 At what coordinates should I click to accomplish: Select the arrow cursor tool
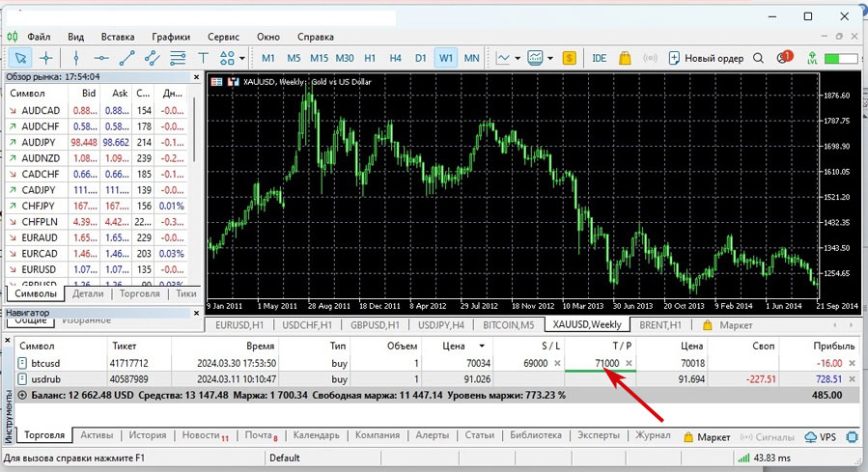click(20, 58)
